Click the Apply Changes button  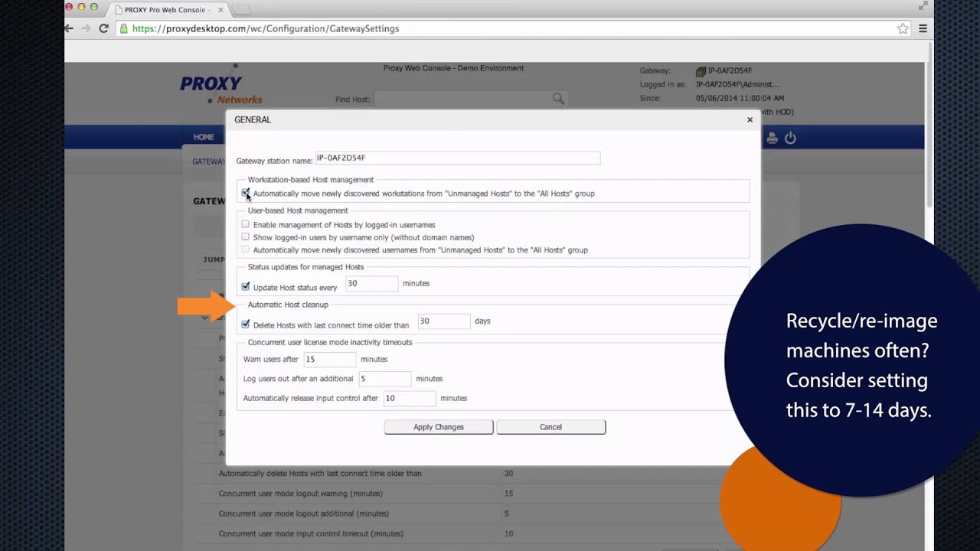(x=439, y=427)
